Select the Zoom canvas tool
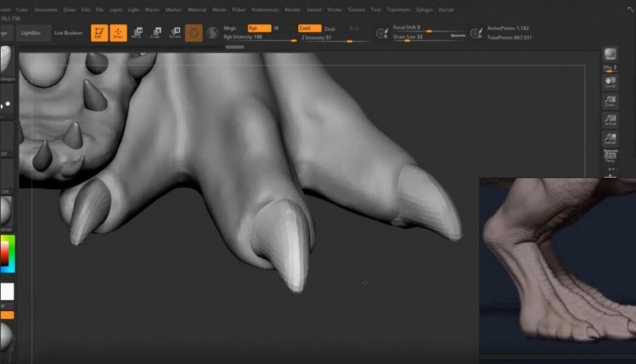This screenshot has width=636, height=364. click(x=610, y=101)
